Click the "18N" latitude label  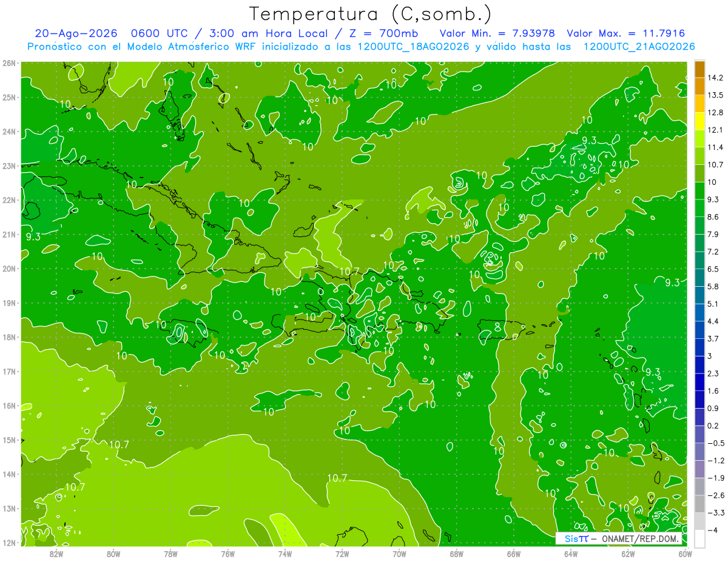pos(9,337)
